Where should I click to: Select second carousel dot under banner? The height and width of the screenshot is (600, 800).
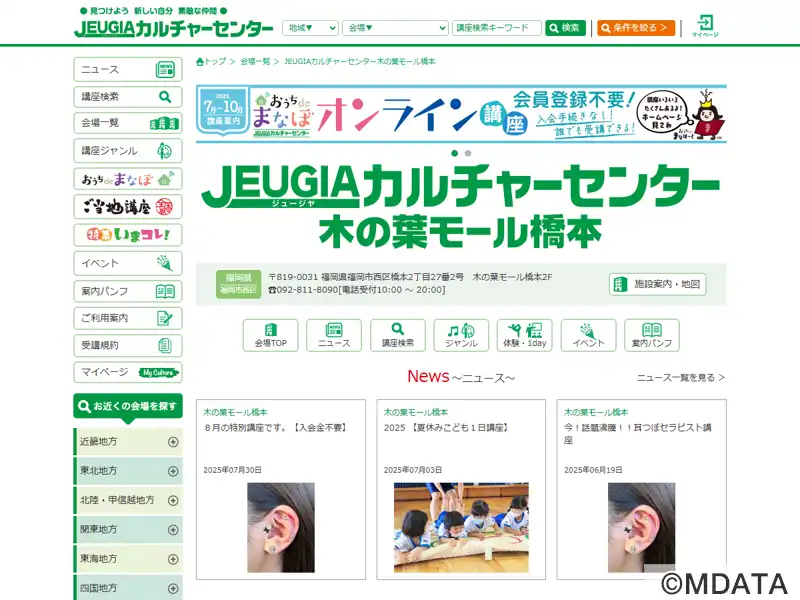click(x=468, y=153)
